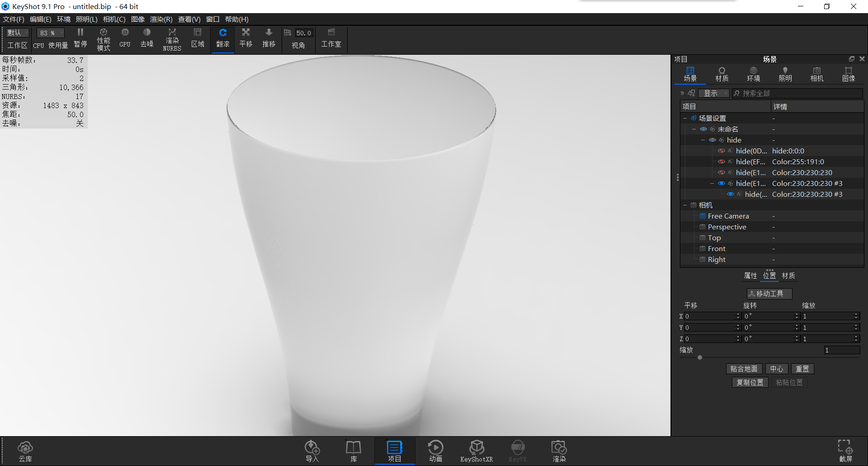Select the 翻滚 (Tumble) camera tool

click(222, 38)
